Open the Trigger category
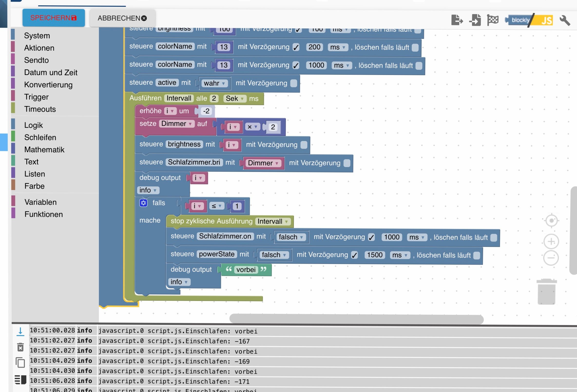The image size is (577, 392). pos(36,97)
